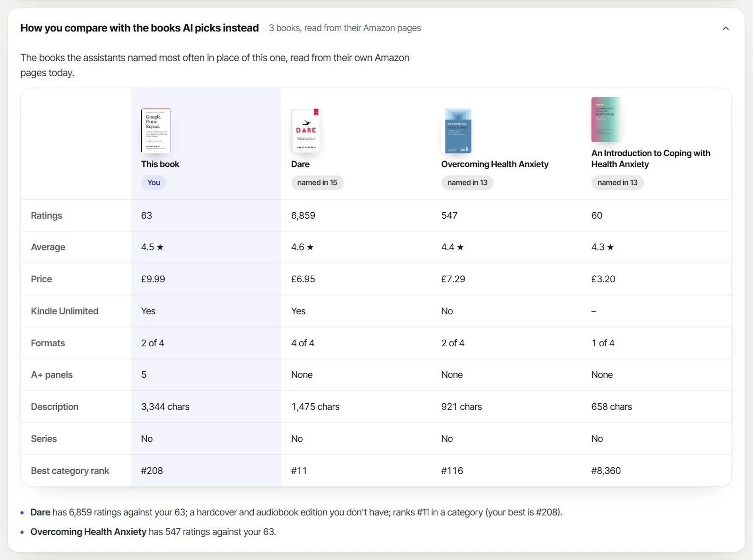Image resolution: width=753 pixels, height=560 pixels.
Task: Click the 'Overcoming Health Anxiety' column title
Action: [495, 164]
